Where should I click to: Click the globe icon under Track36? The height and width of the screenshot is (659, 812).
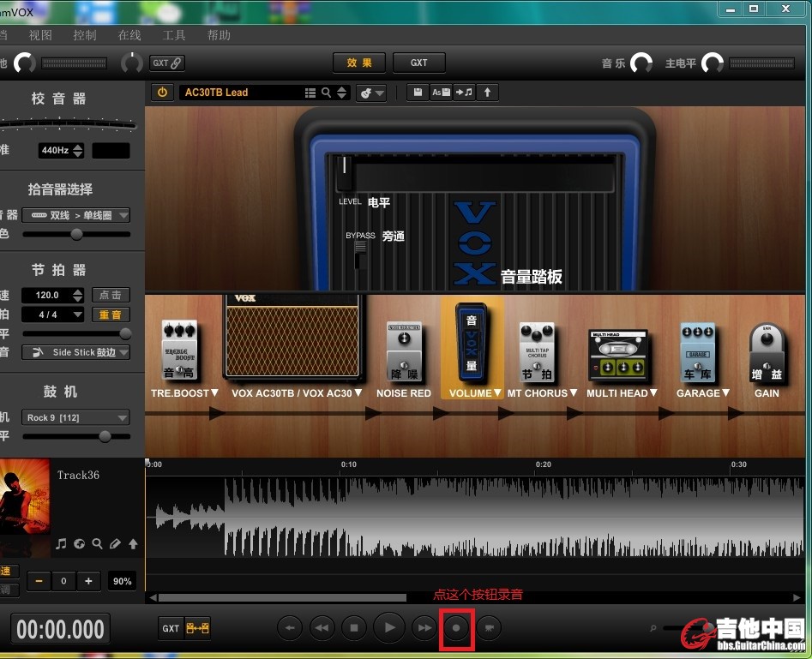79,543
